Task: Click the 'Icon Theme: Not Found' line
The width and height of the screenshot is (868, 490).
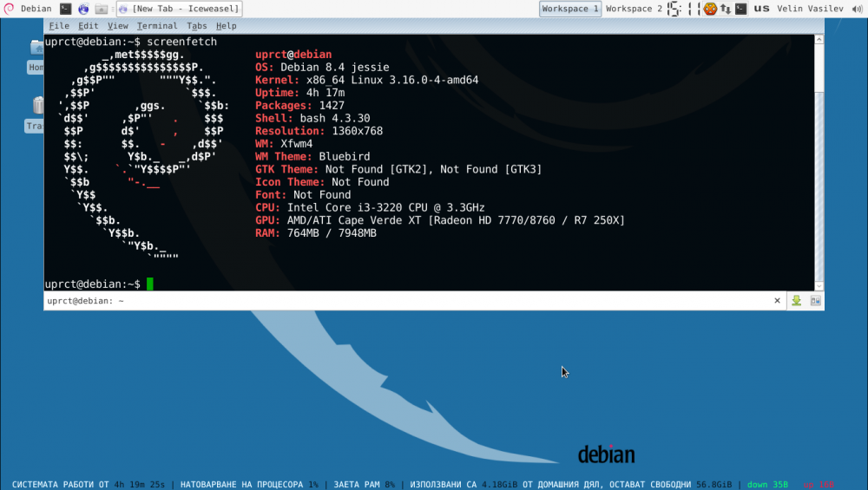Action: 322,182
